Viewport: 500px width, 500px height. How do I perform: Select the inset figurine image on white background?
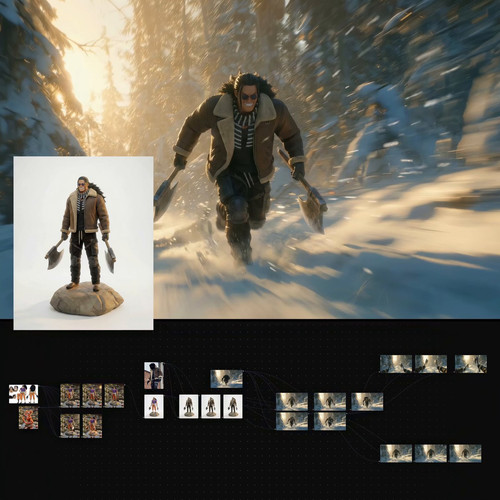[83, 243]
